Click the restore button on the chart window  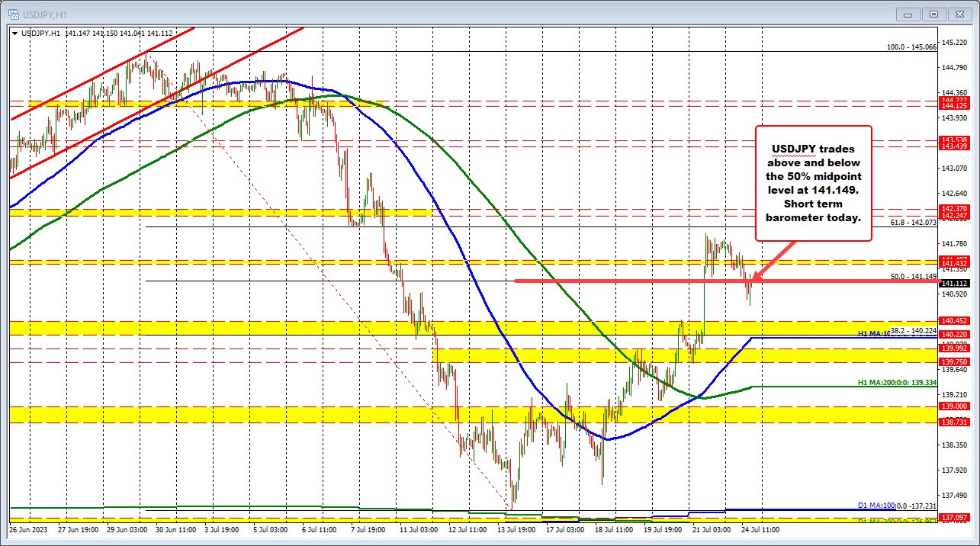pyautogui.click(x=933, y=13)
